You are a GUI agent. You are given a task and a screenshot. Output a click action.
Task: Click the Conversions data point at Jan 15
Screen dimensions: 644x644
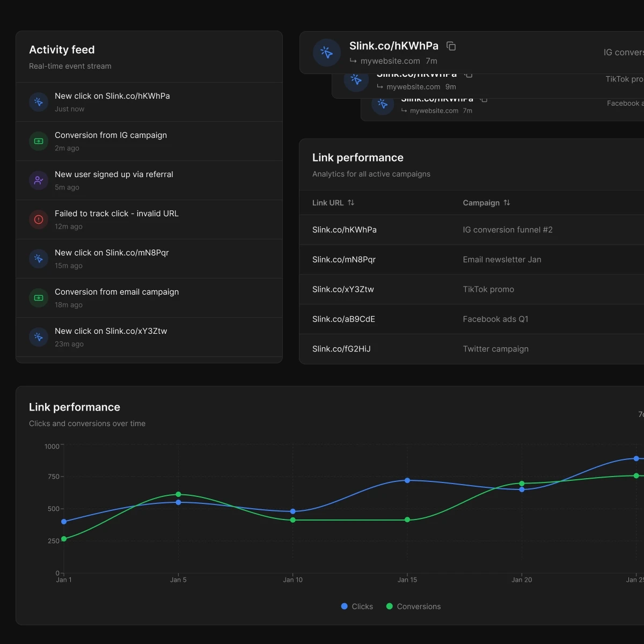pos(407,519)
